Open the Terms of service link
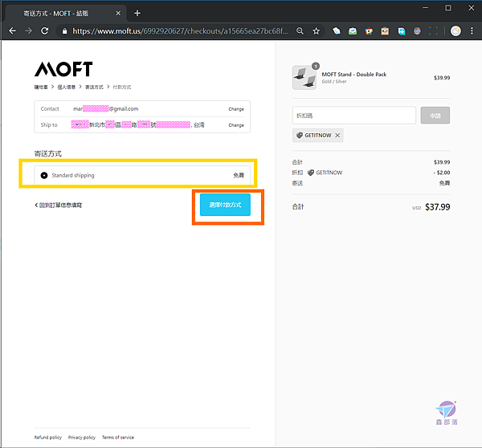The height and width of the screenshot is (448, 482). click(118, 438)
